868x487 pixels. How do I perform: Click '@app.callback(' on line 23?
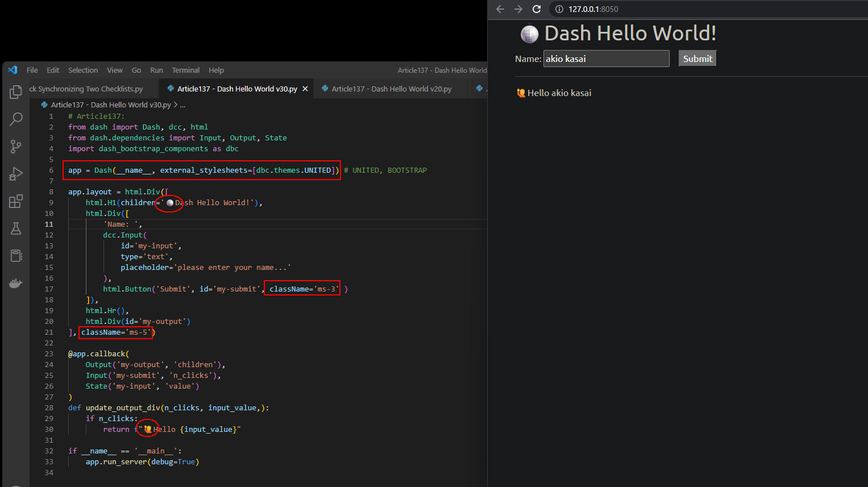pos(99,353)
